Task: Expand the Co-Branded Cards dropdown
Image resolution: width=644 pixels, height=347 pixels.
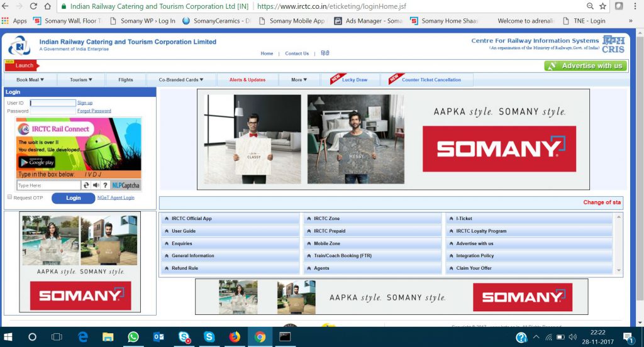Action: click(181, 80)
